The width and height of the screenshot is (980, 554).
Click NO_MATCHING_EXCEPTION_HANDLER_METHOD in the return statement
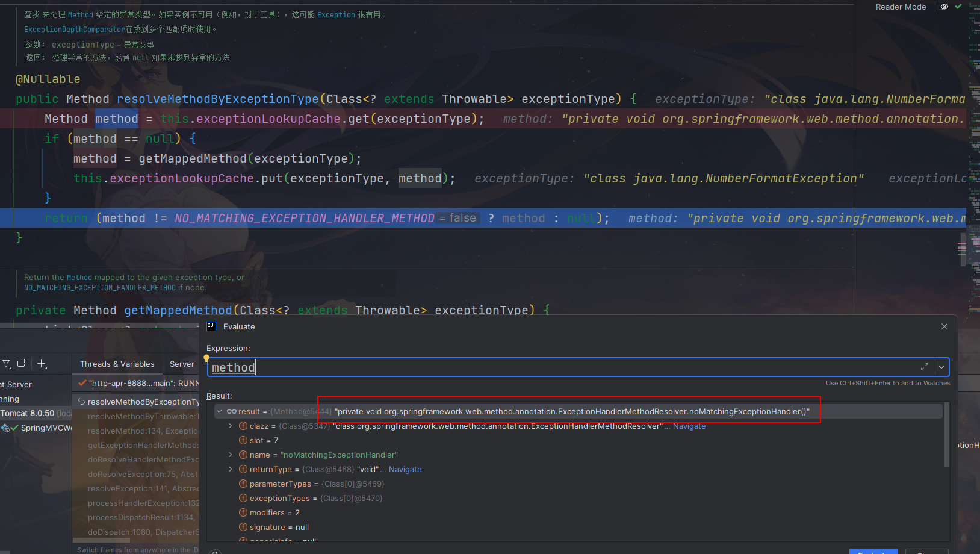(304, 218)
